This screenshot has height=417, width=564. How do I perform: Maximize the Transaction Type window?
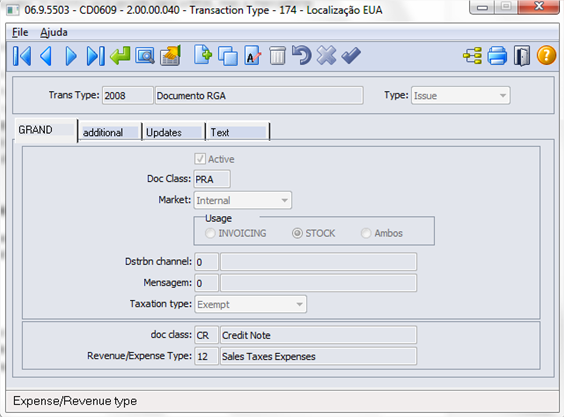506,7
